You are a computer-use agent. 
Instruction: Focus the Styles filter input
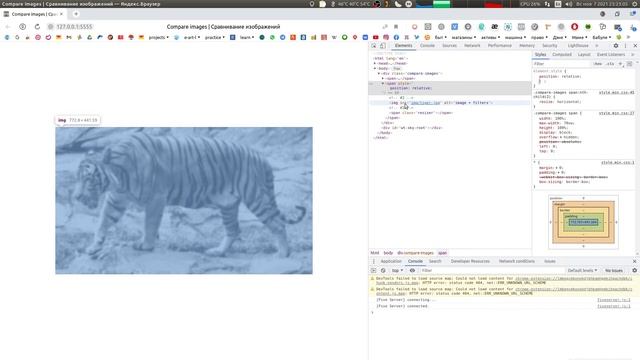tap(561, 64)
